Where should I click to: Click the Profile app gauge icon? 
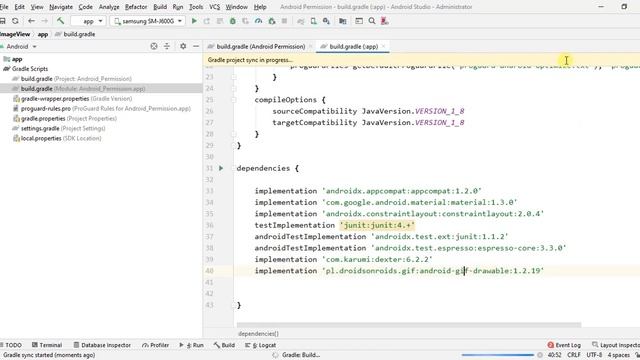(x=258, y=21)
